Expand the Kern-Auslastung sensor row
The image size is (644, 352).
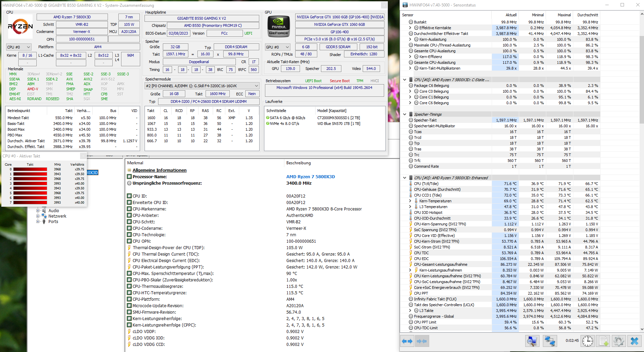[410, 39]
